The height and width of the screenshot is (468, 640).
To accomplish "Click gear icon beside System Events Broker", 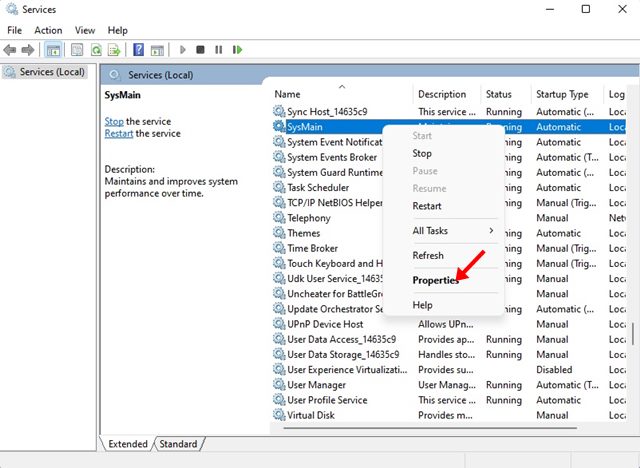I will 279,157.
